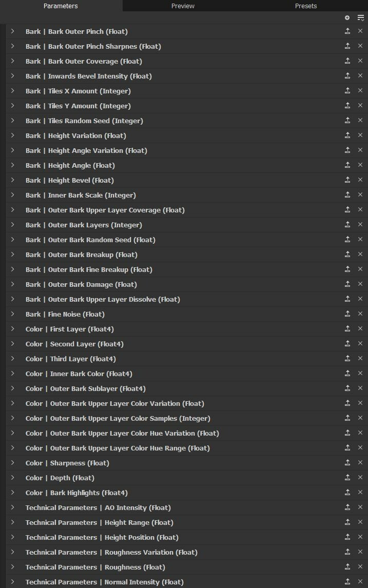Click export icon for AO Intensity
Viewport: 368px width, 588px height.
[x=347, y=507]
